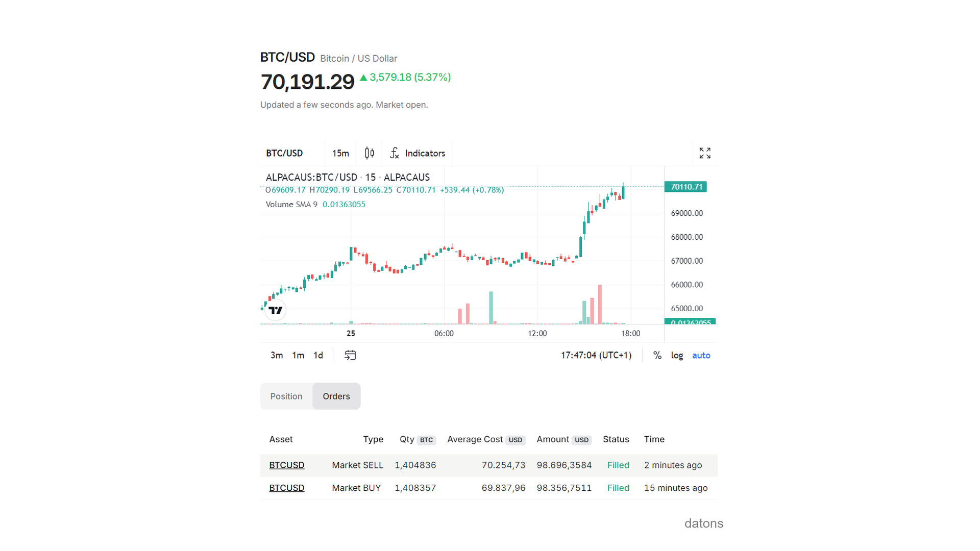
Task: Switch to the Position tab
Action: coord(286,396)
